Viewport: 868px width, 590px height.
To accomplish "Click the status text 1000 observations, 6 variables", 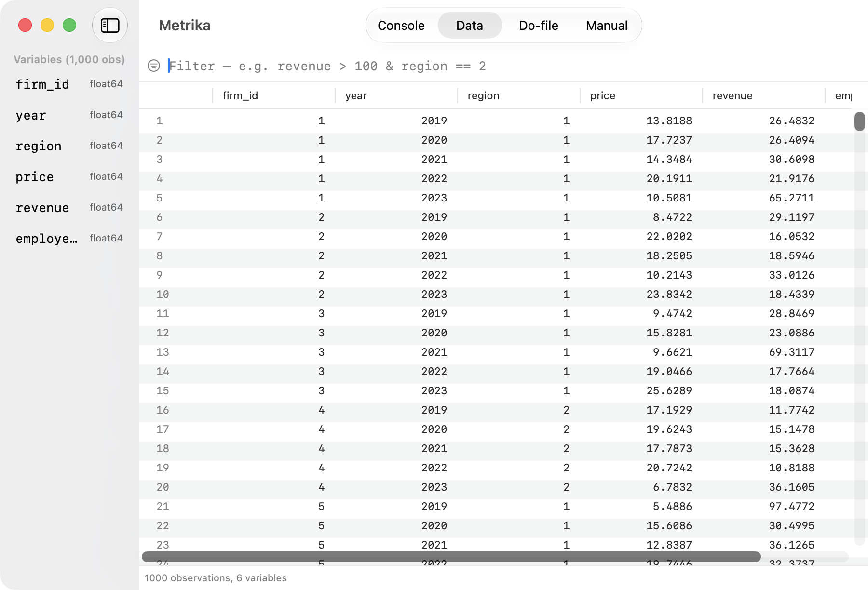I will point(216,578).
